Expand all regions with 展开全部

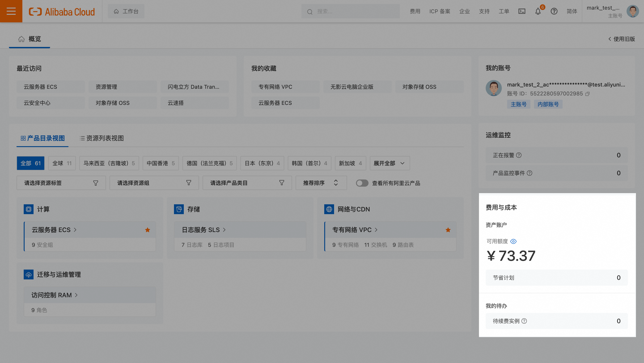pos(390,163)
